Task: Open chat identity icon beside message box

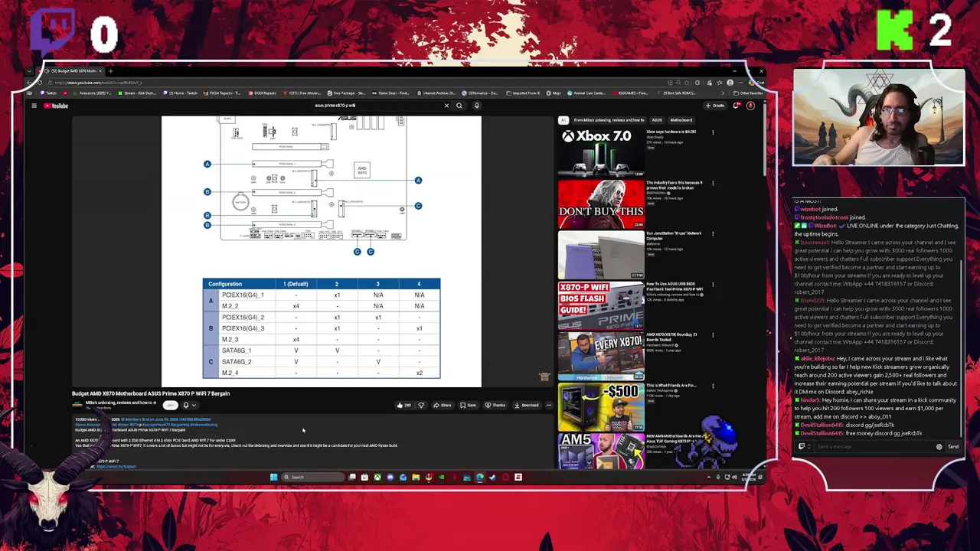Action: [802, 446]
